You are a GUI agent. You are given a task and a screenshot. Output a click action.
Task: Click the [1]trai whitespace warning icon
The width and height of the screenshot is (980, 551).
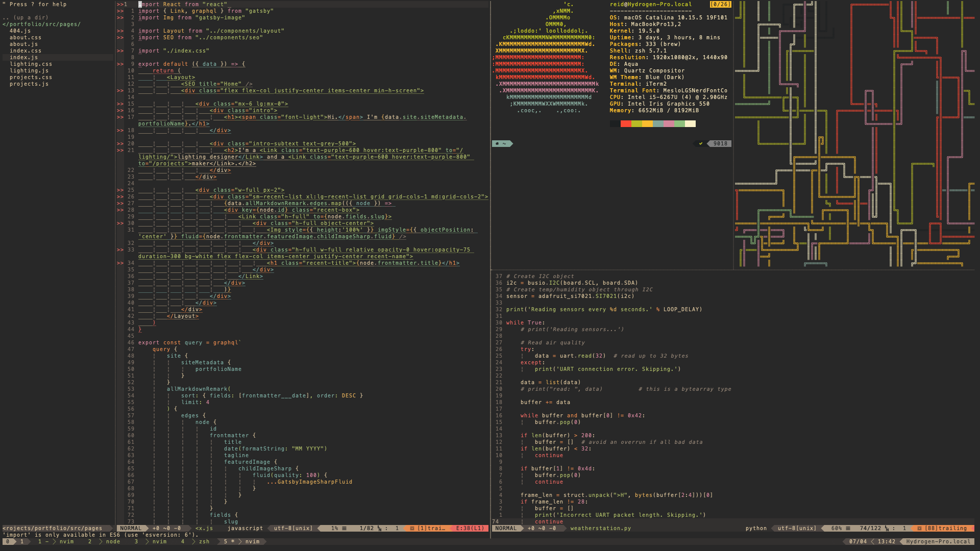tap(412, 529)
